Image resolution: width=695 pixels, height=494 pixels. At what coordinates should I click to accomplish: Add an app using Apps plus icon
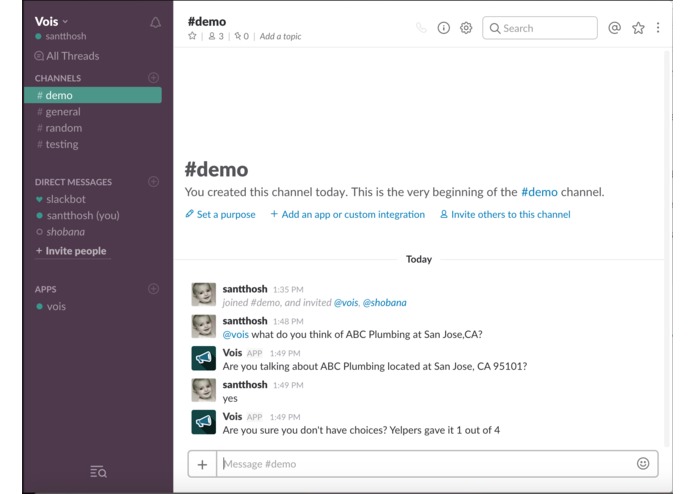click(153, 289)
